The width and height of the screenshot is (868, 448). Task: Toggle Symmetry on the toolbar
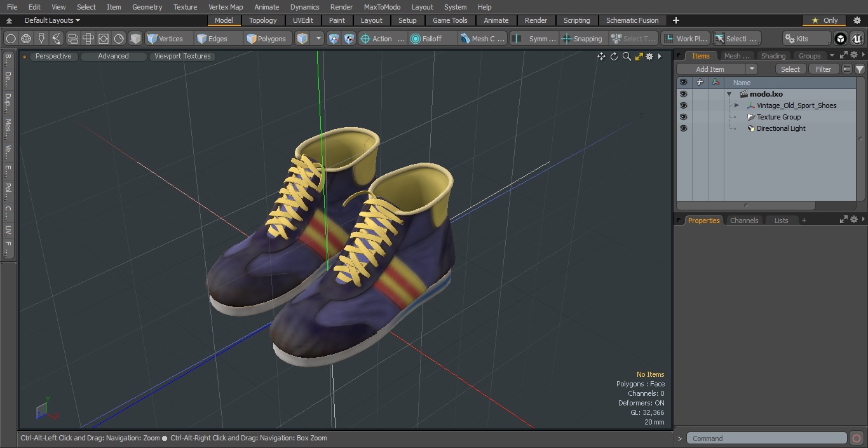pyautogui.click(x=535, y=39)
